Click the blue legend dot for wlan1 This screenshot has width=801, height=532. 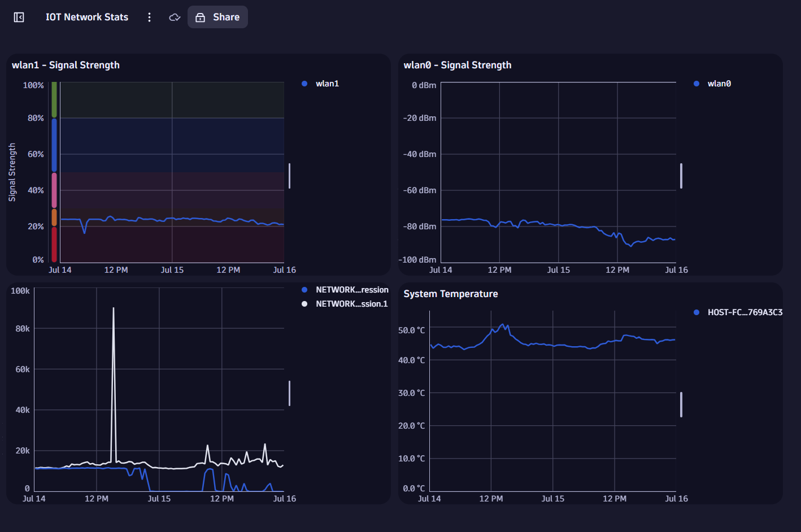[303, 83]
